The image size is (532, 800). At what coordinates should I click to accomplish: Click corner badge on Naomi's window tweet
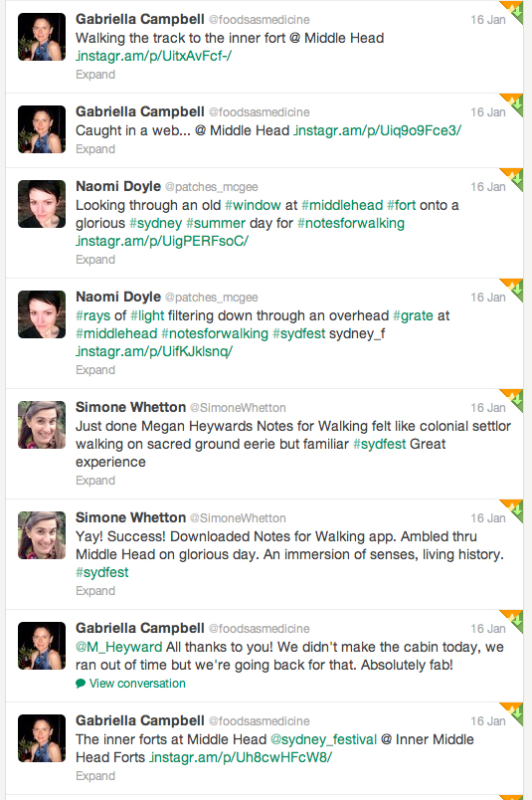[x=513, y=178]
